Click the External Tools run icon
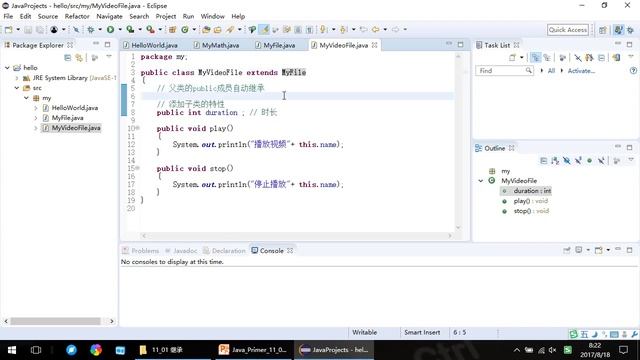 point(150,29)
